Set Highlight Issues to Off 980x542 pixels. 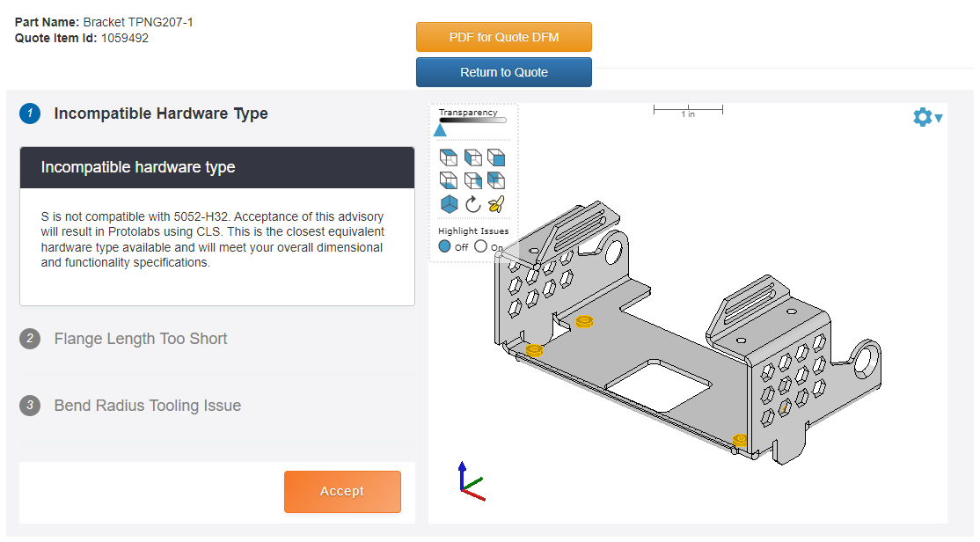[445, 246]
